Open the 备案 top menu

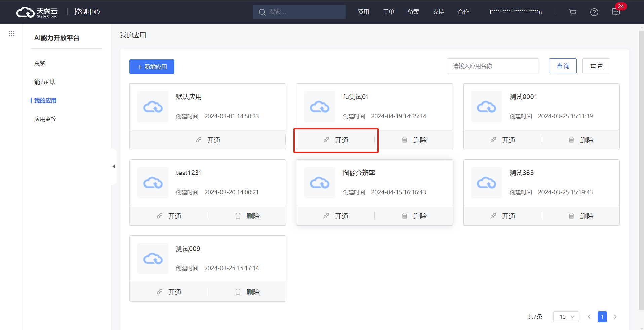413,12
